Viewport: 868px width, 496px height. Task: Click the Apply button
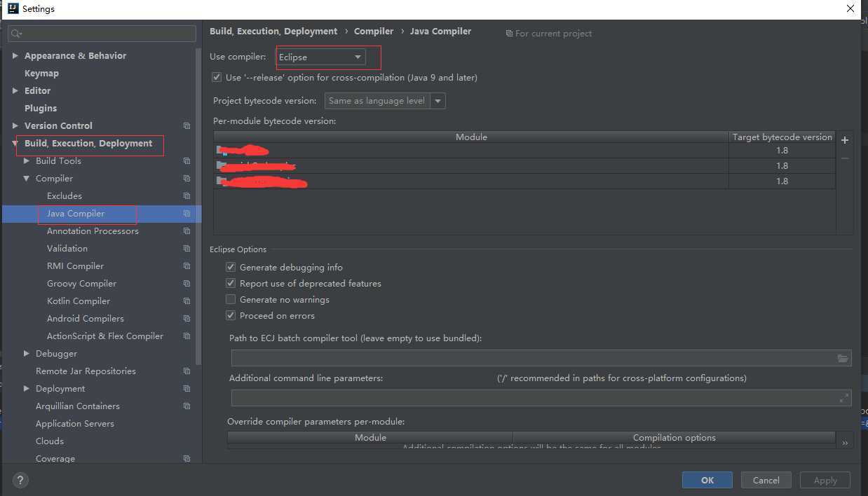coord(825,480)
